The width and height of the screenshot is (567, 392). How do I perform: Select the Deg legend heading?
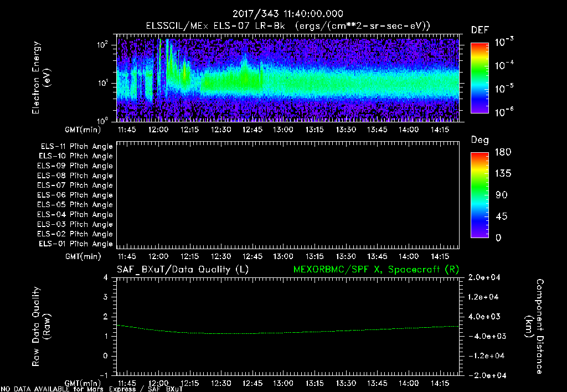(x=480, y=140)
